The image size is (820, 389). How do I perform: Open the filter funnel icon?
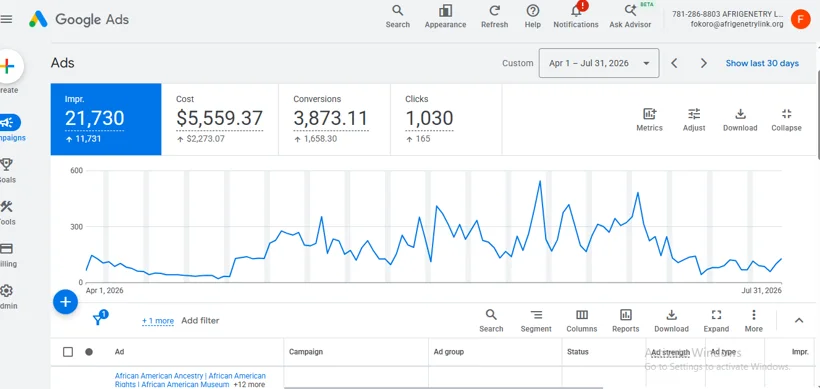(99, 318)
